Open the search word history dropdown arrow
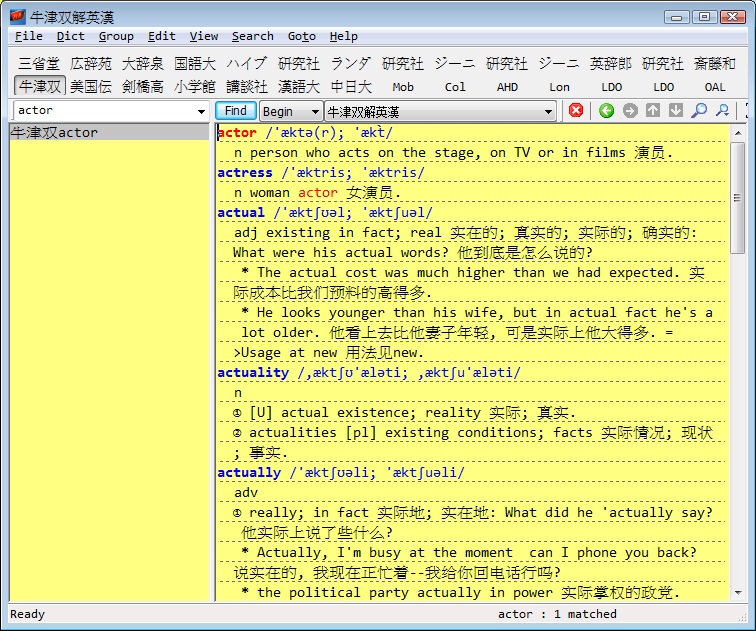Image resolution: width=756 pixels, height=631 pixels. [x=201, y=111]
